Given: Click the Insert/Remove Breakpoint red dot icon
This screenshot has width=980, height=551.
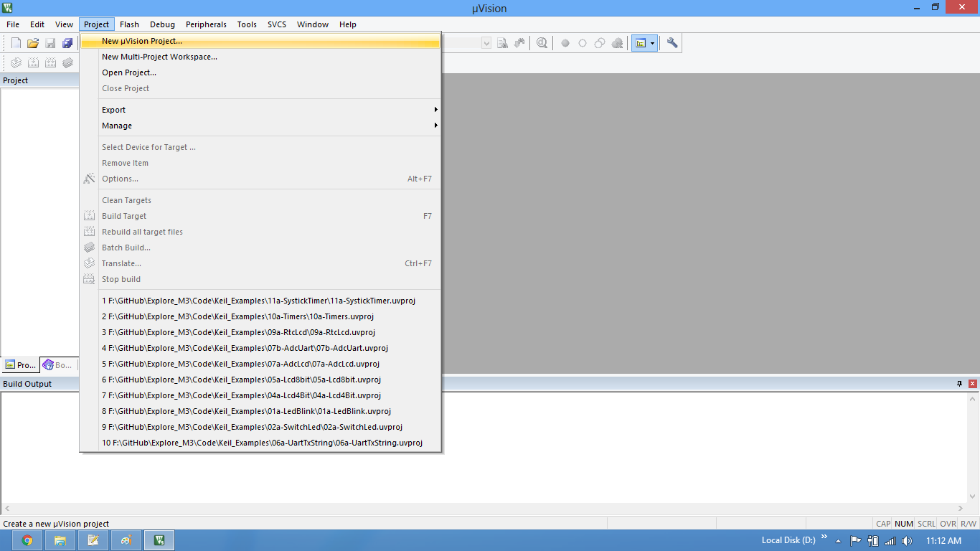Looking at the screenshot, I should tap(565, 43).
